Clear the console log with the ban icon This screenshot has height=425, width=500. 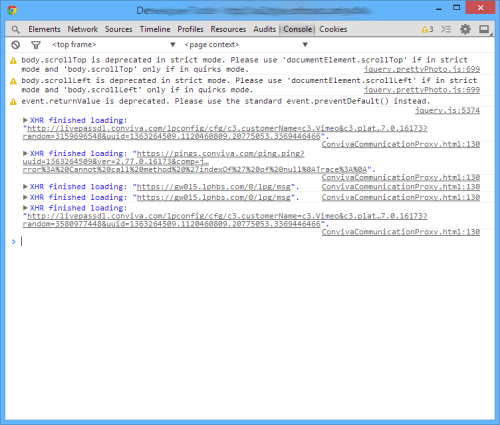(15, 45)
